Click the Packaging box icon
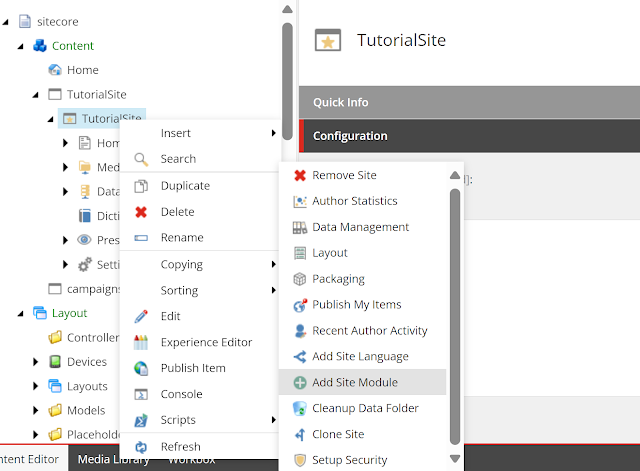The width and height of the screenshot is (640, 471). (x=300, y=279)
